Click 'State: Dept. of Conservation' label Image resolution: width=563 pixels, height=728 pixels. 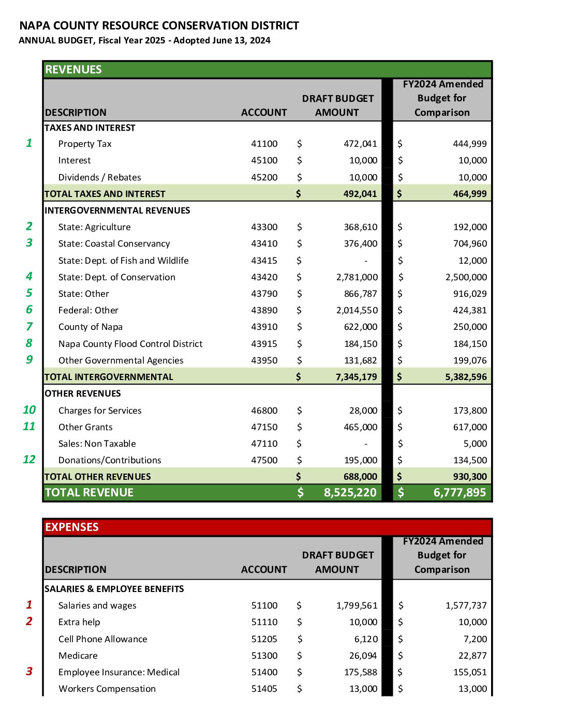[x=117, y=277]
